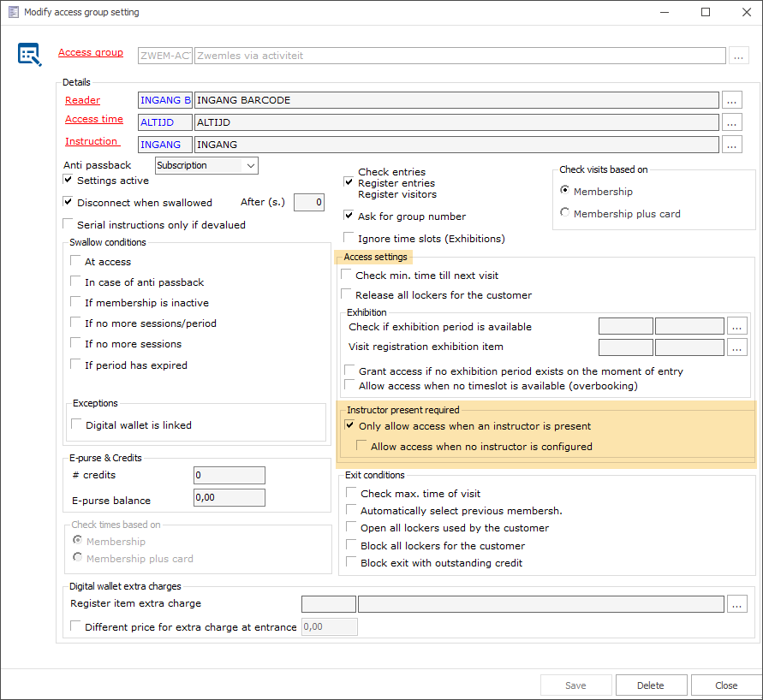Close the window with the X icon
Screen dimensions: 763x700
(x=747, y=12)
